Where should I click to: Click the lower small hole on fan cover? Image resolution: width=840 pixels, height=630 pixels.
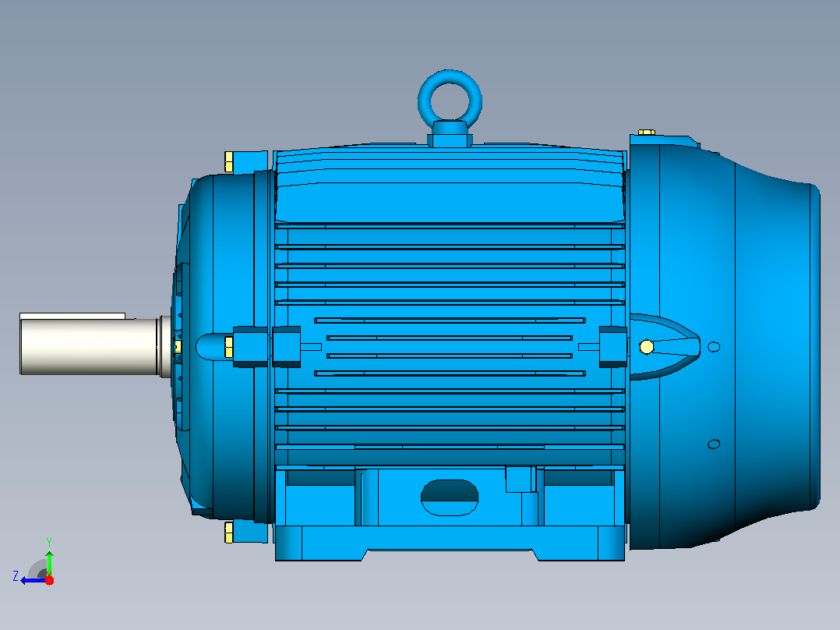point(714,444)
